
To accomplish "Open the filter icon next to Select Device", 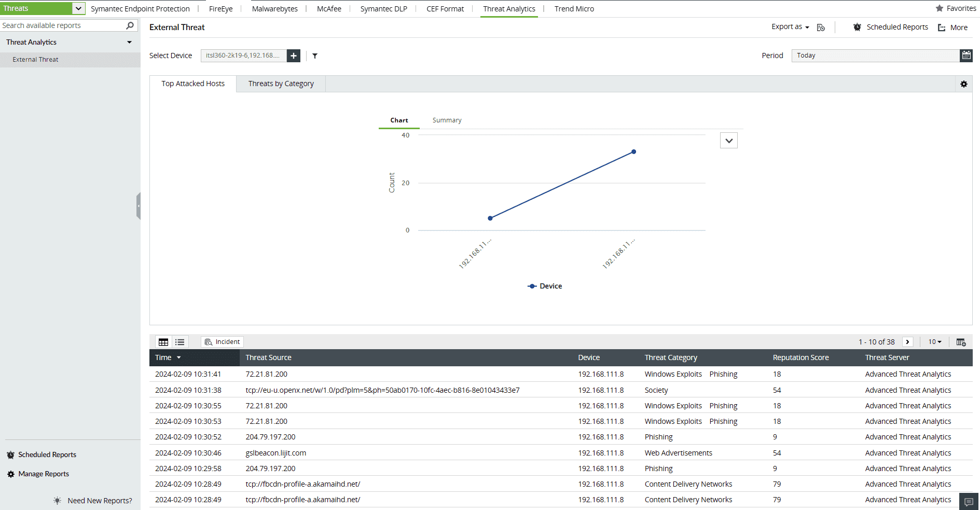I will pyautogui.click(x=315, y=56).
